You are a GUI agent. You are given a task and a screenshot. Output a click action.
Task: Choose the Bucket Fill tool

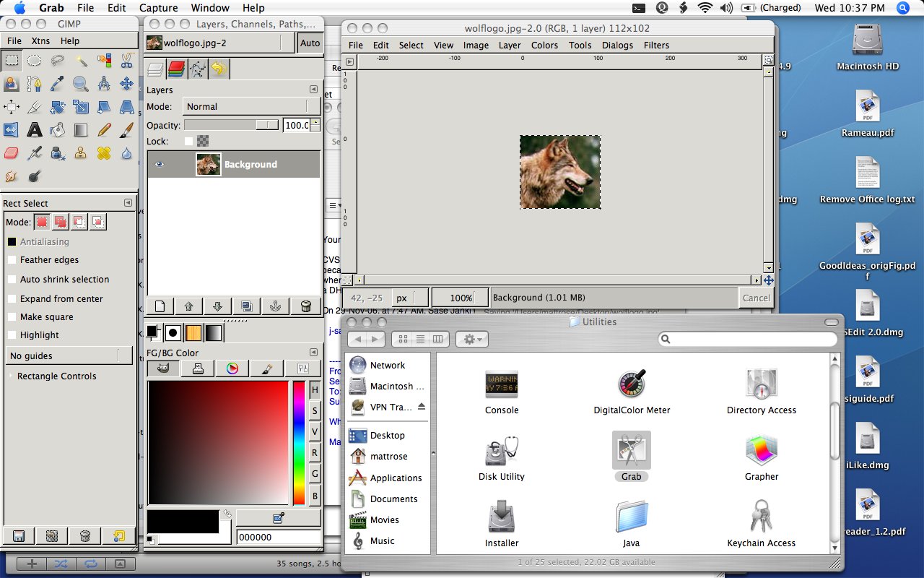58,130
